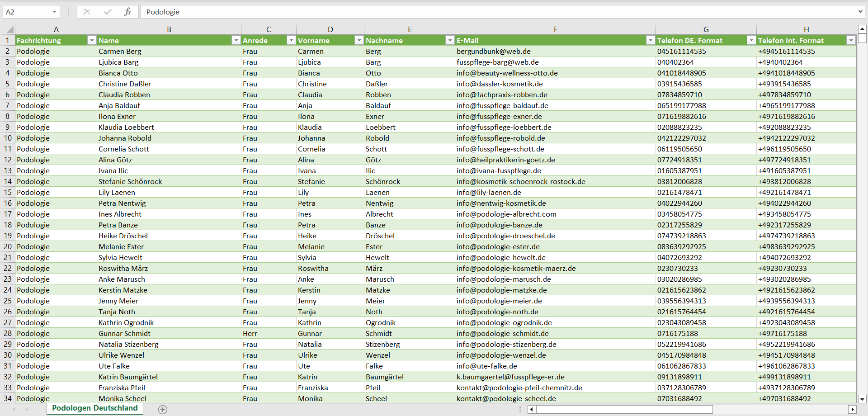Click the vertical scrollbar up arrow

[x=862, y=28]
